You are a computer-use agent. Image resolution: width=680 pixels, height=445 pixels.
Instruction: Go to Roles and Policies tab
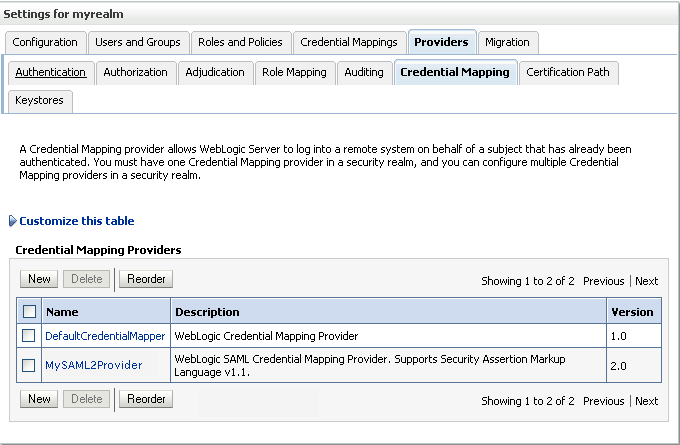tap(240, 42)
